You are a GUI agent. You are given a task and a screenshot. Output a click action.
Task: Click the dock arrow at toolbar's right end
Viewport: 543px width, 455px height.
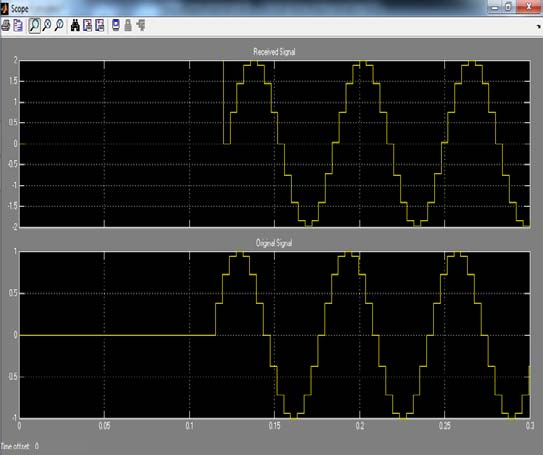[538, 26]
